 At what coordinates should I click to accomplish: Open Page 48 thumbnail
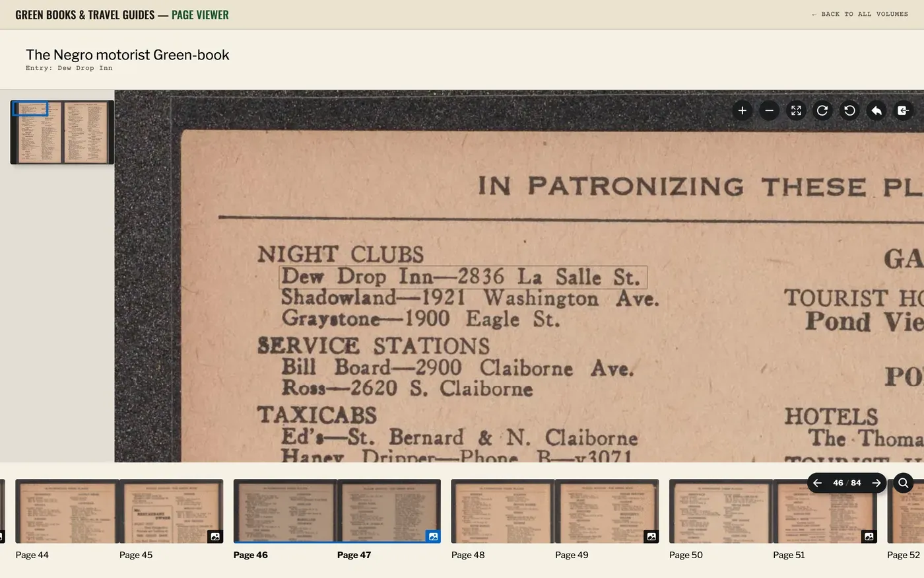[x=503, y=511]
